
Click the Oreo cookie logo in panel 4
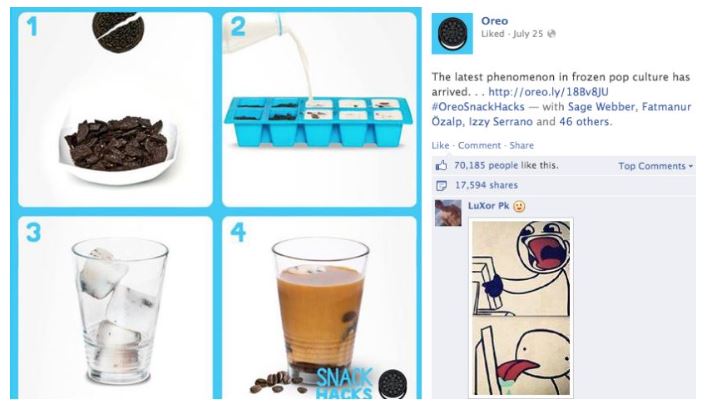[x=392, y=384]
